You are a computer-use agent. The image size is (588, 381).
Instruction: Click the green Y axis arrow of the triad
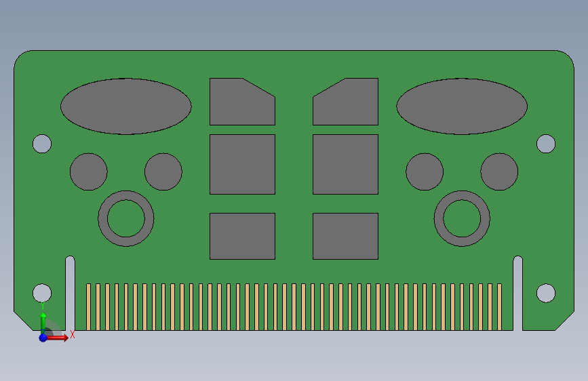coord(43,322)
